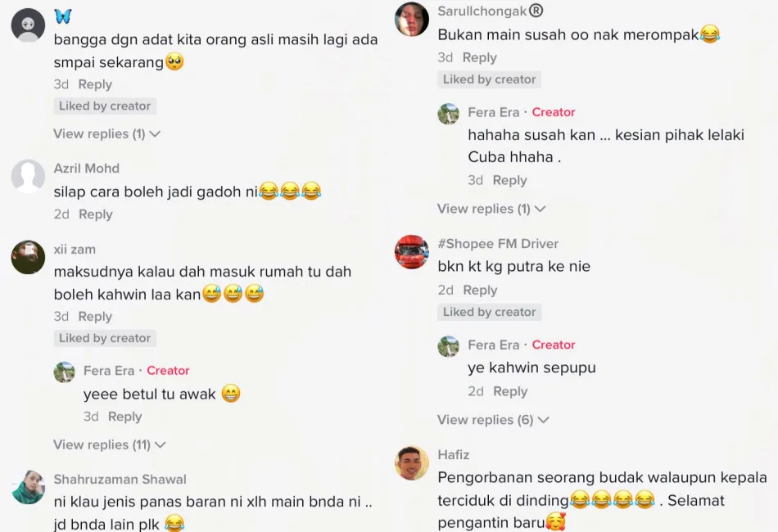Open Hafiz username link

pyautogui.click(x=454, y=454)
